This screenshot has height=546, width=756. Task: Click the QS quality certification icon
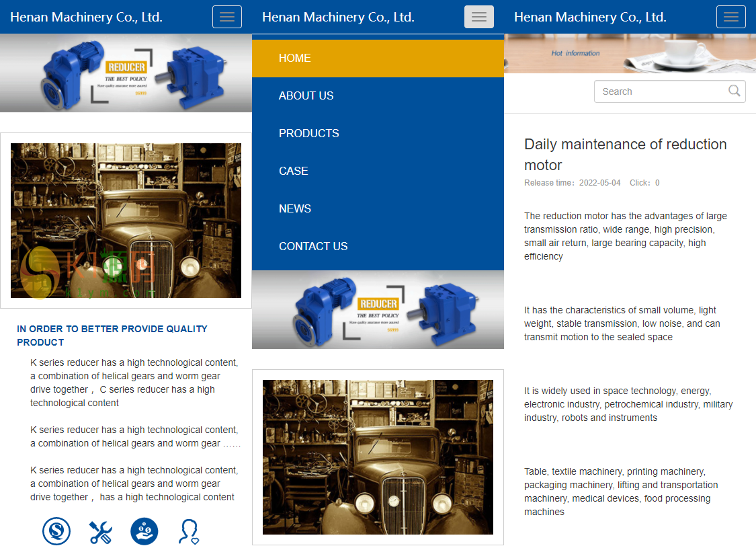click(x=56, y=531)
